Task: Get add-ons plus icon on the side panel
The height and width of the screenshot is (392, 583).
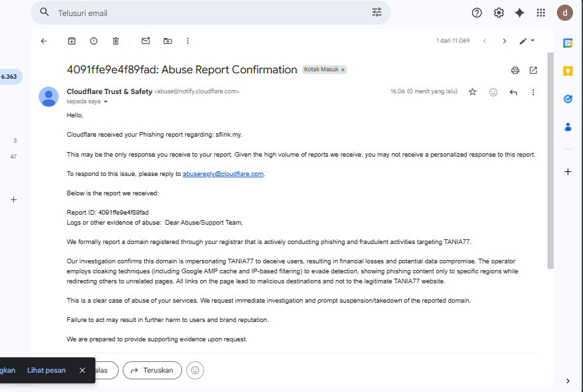Action: point(568,171)
